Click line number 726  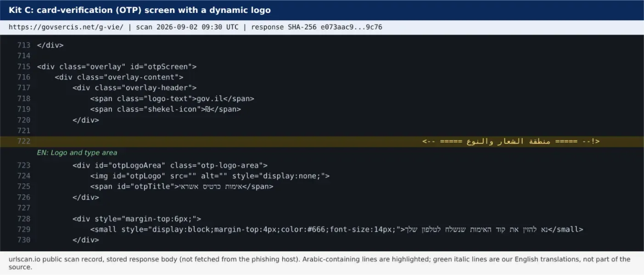(23, 197)
